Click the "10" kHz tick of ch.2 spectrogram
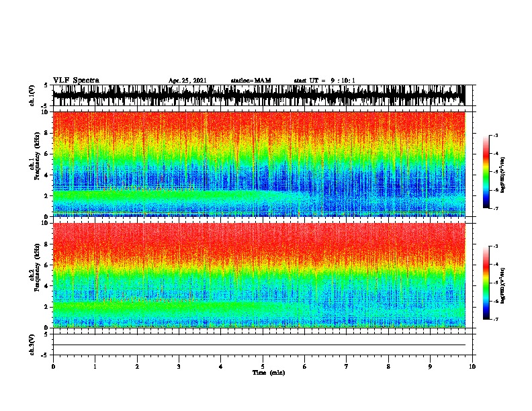Screen dimensions: 532x411 pyautogui.click(x=46, y=223)
